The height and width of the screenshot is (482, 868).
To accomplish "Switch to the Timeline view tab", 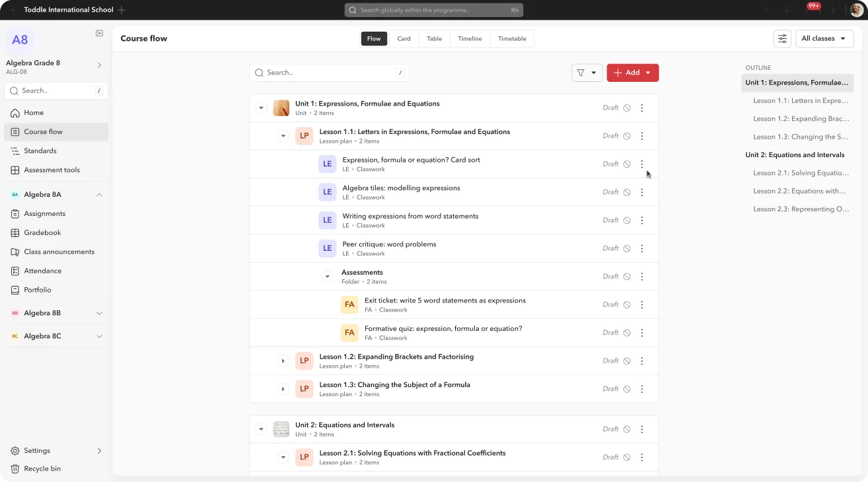I will point(470,39).
